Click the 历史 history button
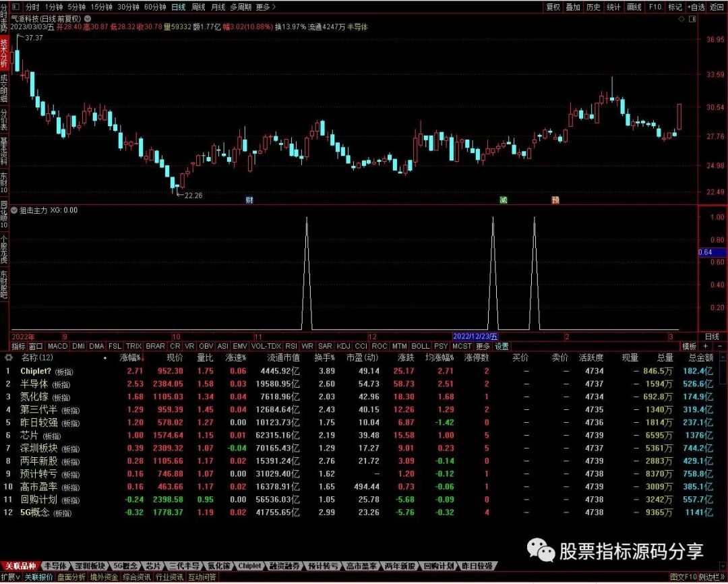The height and width of the screenshot is (584, 728). click(x=593, y=7)
